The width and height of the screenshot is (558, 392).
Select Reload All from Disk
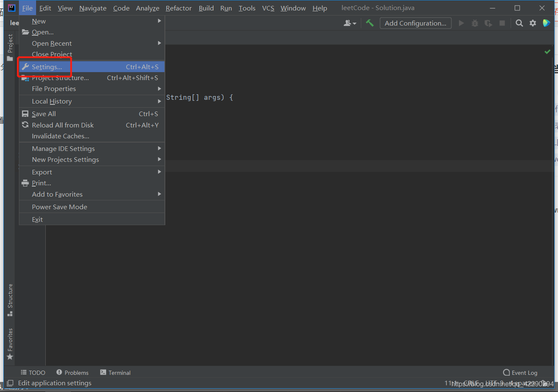tap(92, 125)
